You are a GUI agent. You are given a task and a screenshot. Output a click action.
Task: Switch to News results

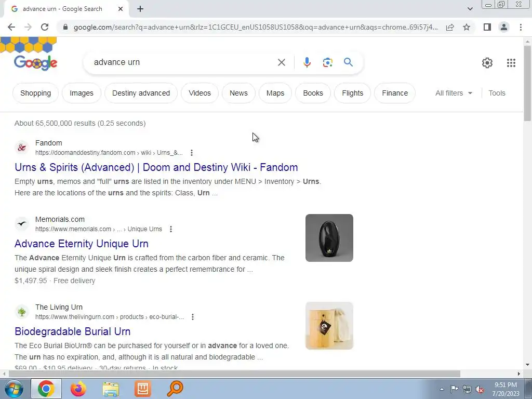point(238,93)
